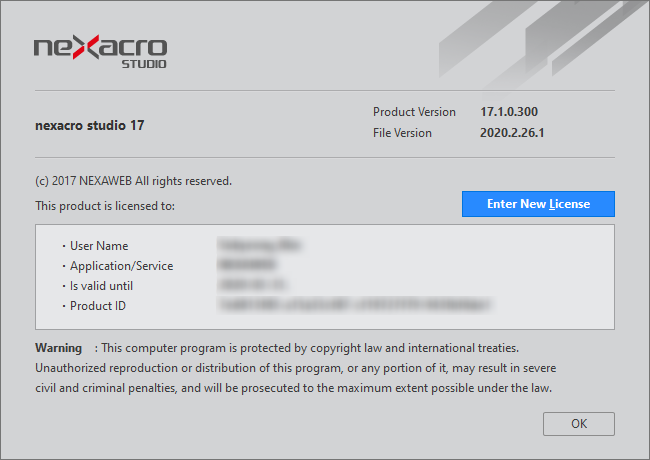Image resolution: width=650 pixels, height=460 pixels.
Task: Click the Enter New License button
Action: point(538,204)
